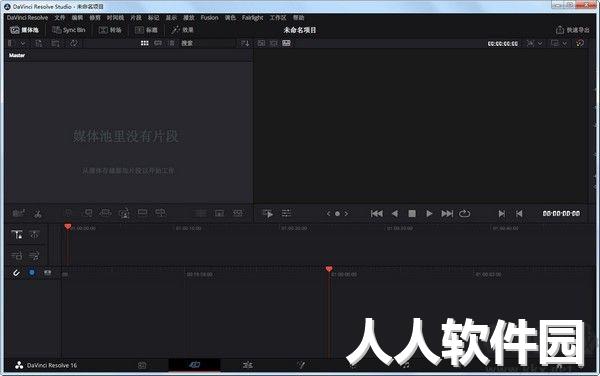
Task: Select timeline viewer mode
Action: (x=287, y=43)
